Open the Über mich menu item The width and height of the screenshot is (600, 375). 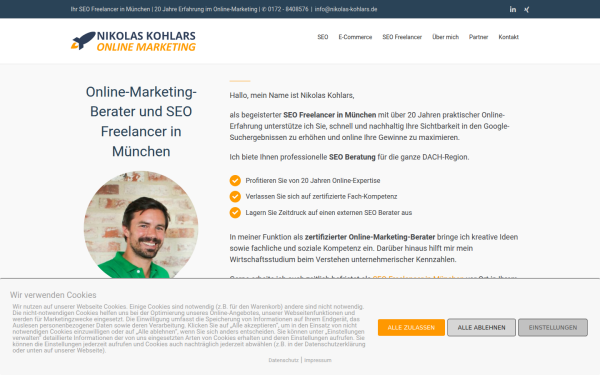click(445, 37)
